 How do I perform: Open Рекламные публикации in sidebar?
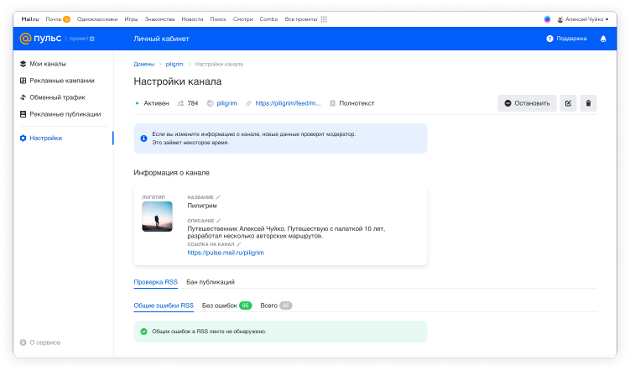(60, 114)
